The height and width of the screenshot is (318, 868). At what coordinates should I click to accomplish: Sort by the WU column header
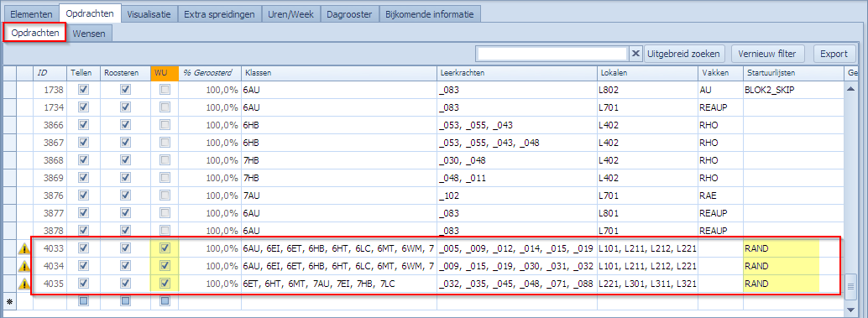point(165,72)
